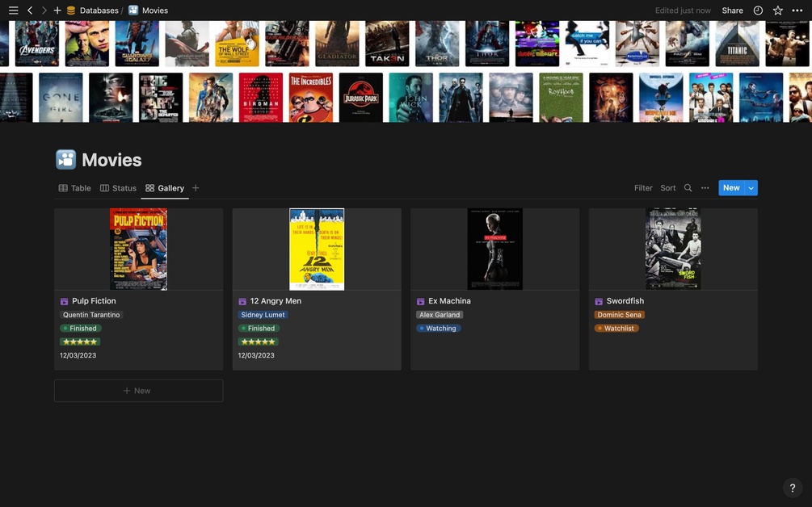Viewport: 812px width, 507px height.
Task: Click the Ex Machina page icon
Action: click(x=420, y=301)
